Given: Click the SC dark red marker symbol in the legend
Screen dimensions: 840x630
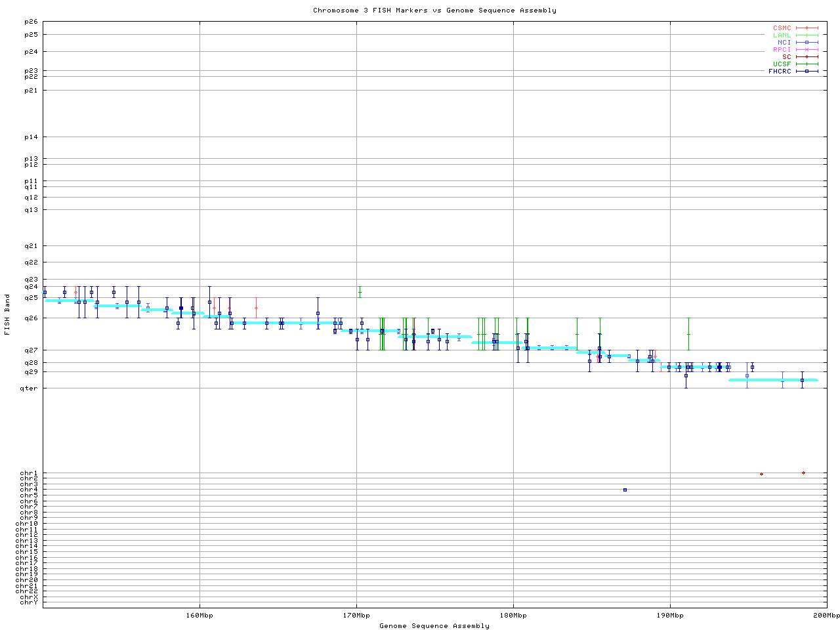Looking at the screenshot, I should pos(807,57).
